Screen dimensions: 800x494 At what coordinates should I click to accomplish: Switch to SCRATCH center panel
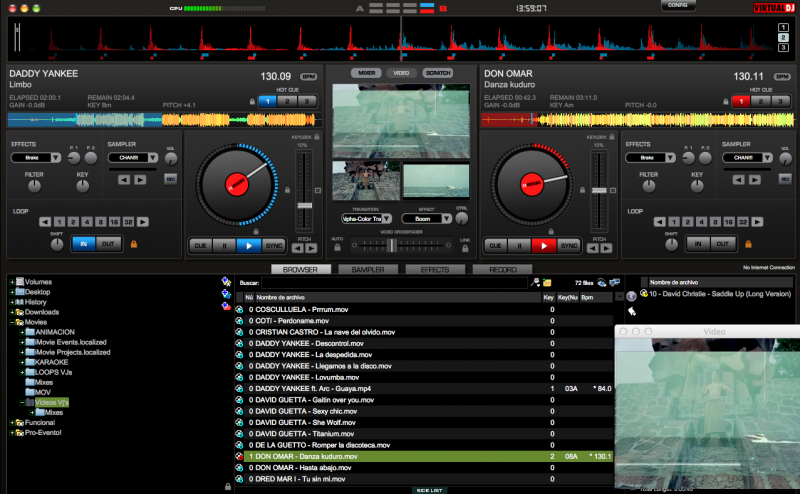click(x=438, y=73)
